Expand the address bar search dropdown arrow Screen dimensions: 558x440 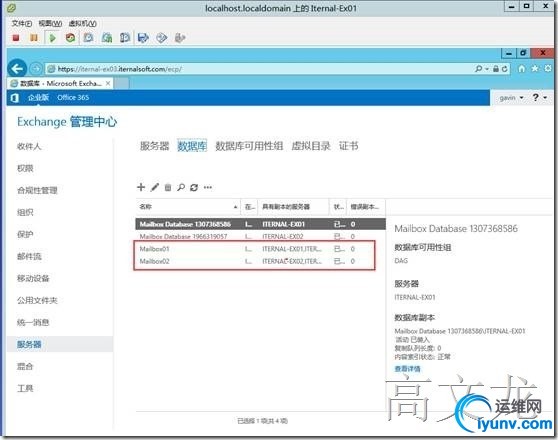[487, 68]
